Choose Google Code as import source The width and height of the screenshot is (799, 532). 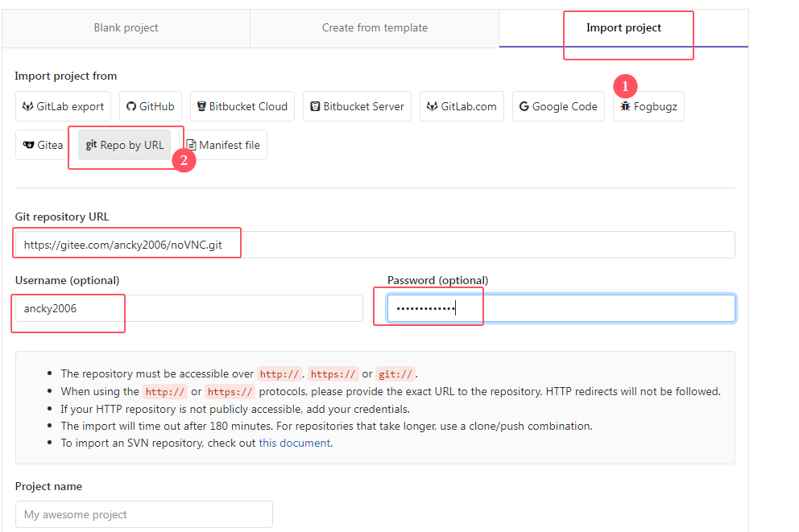click(558, 106)
